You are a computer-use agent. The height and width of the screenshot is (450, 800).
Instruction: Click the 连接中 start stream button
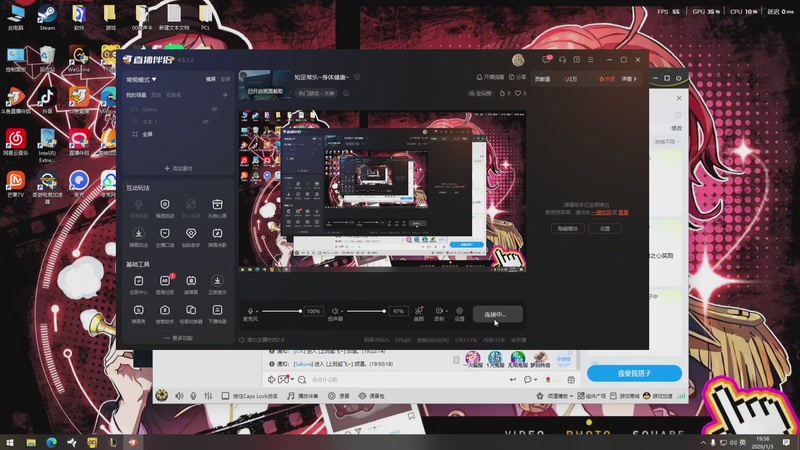coord(497,314)
